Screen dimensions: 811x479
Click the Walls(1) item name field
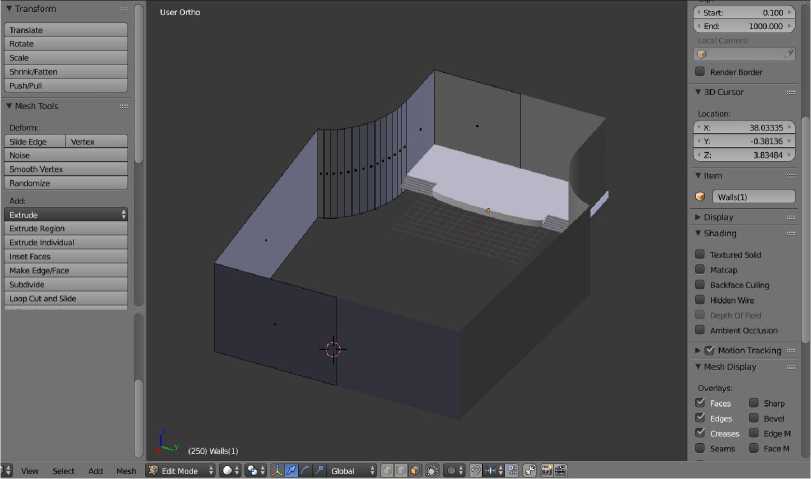[x=755, y=197]
